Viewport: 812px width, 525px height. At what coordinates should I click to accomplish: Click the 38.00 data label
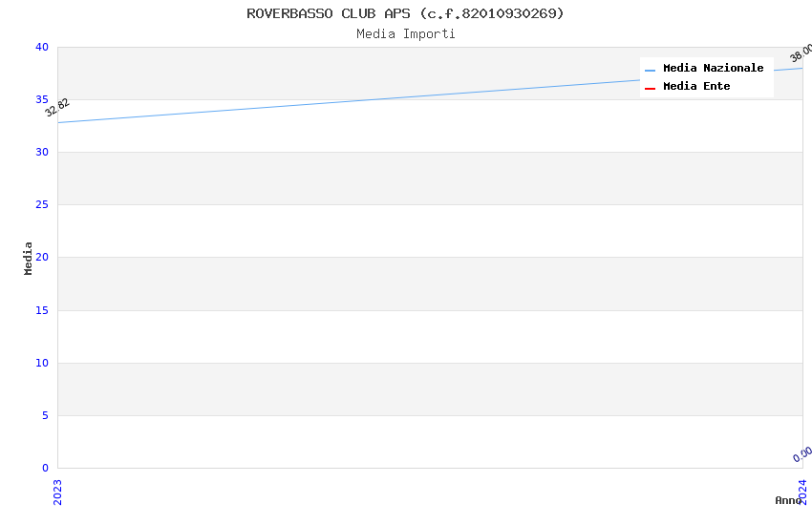801,53
